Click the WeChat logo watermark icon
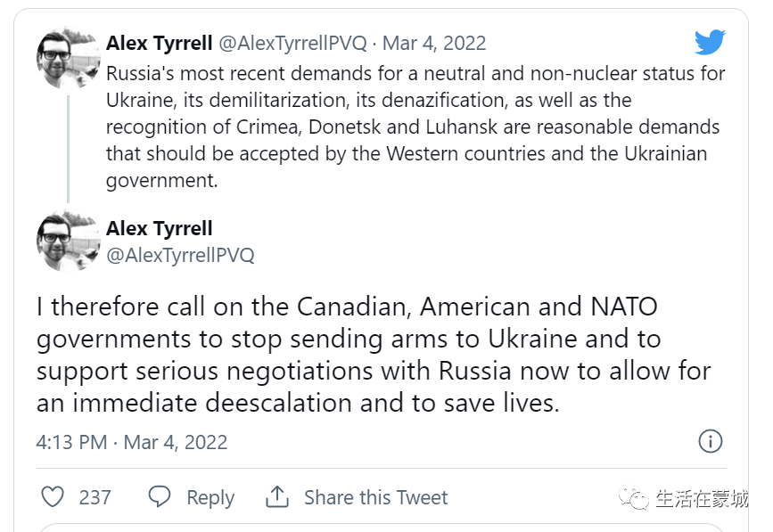The height and width of the screenshot is (532, 773). pos(634,498)
